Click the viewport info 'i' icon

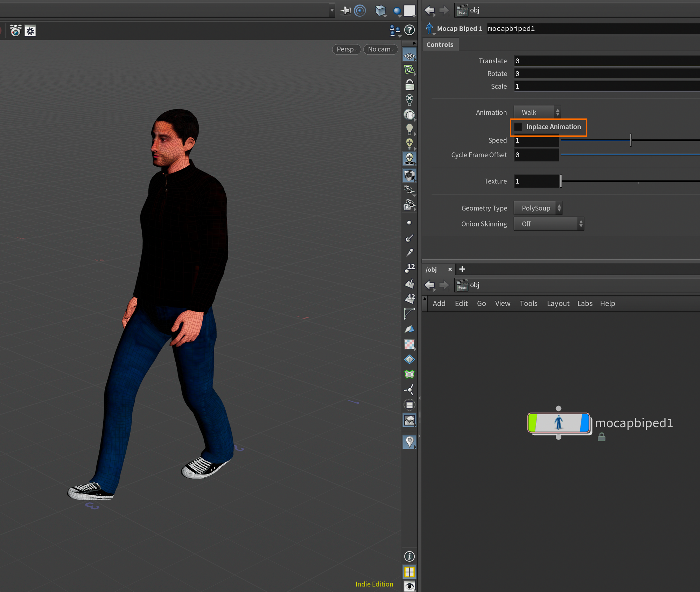409,556
